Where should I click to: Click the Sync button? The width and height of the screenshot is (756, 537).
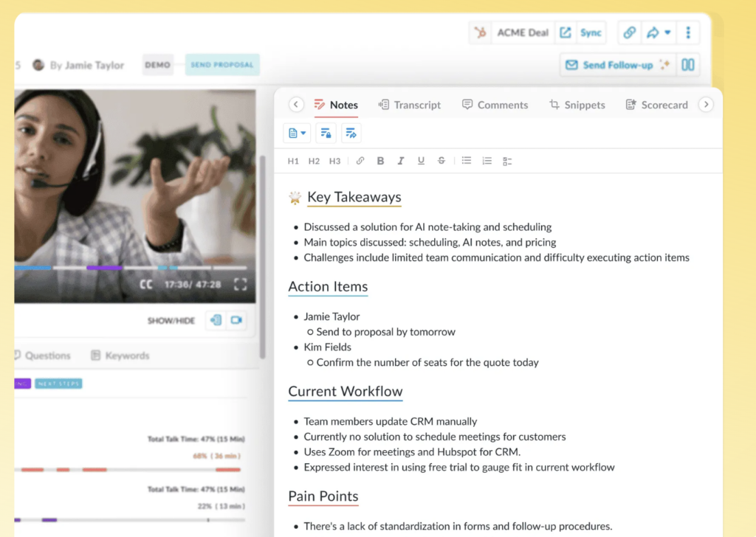pos(591,32)
